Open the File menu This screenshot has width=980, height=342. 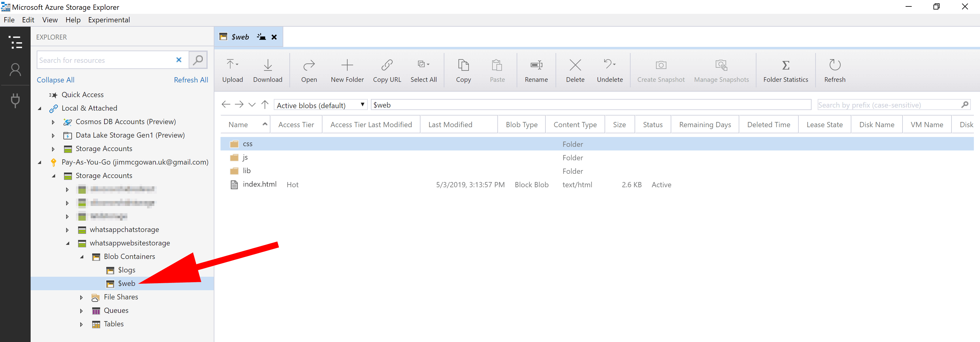click(9, 20)
